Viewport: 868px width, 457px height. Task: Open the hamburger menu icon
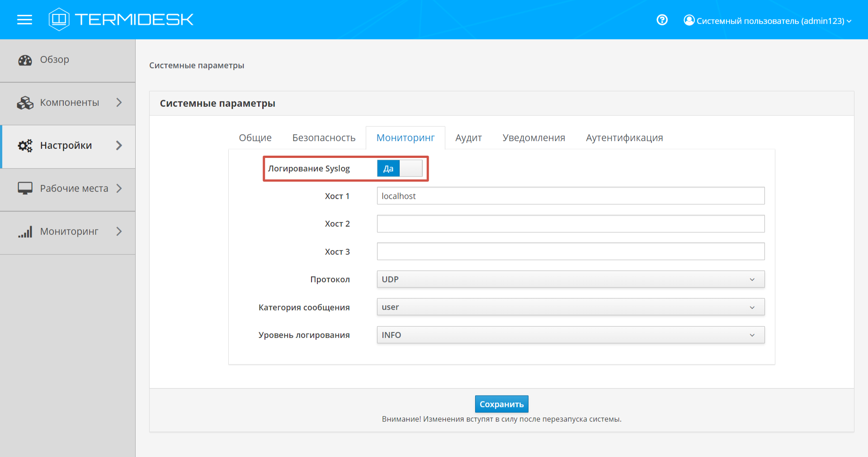pyautogui.click(x=24, y=19)
